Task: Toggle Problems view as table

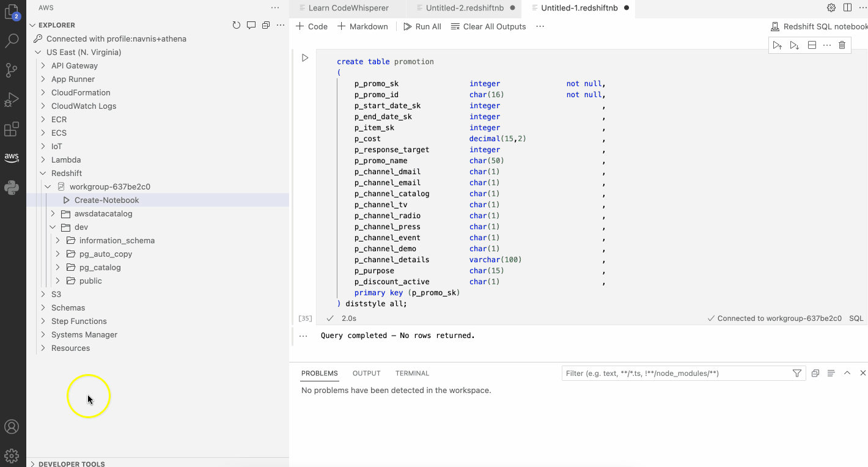Action: (831, 373)
